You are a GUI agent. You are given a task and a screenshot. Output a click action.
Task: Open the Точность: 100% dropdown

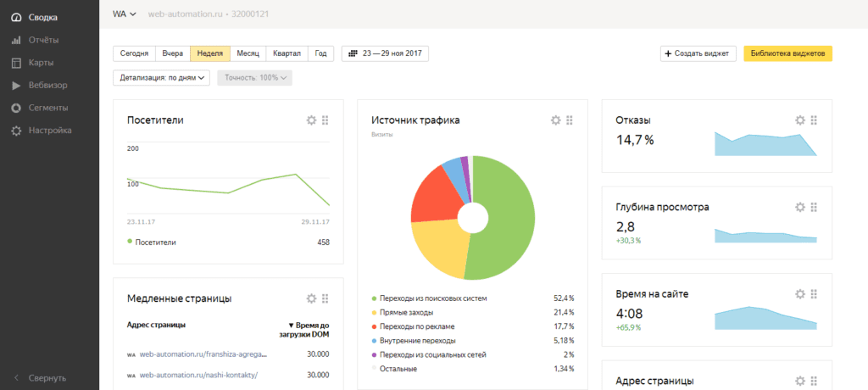coord(254,78)
